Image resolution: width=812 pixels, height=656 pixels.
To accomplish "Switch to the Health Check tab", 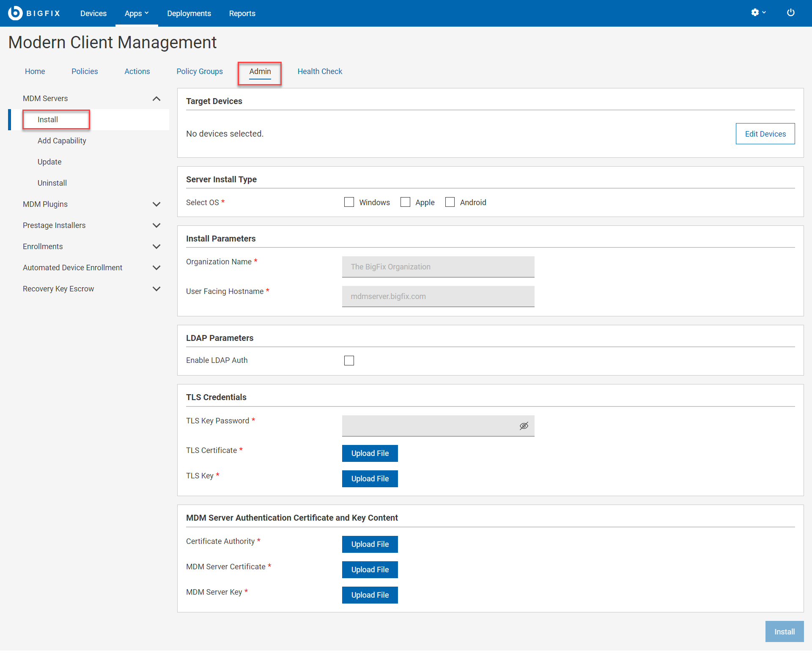I will click(320, 71).
